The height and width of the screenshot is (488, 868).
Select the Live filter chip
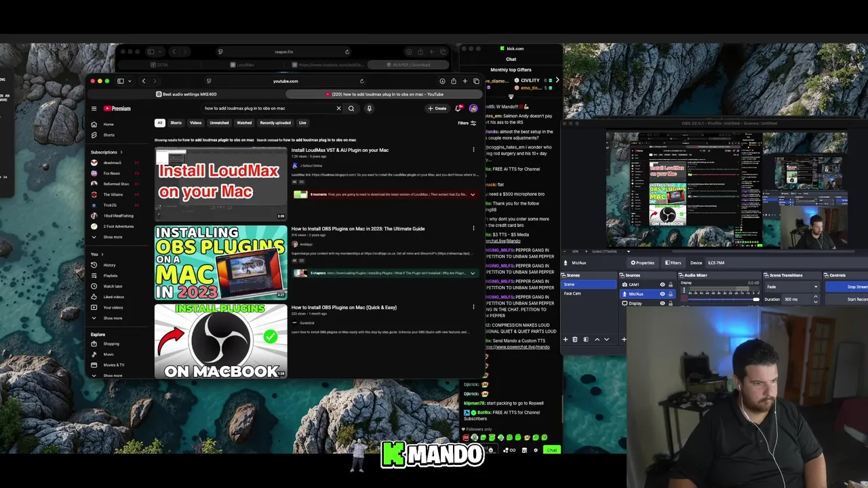pyautogui.click(x=302, y=123)
